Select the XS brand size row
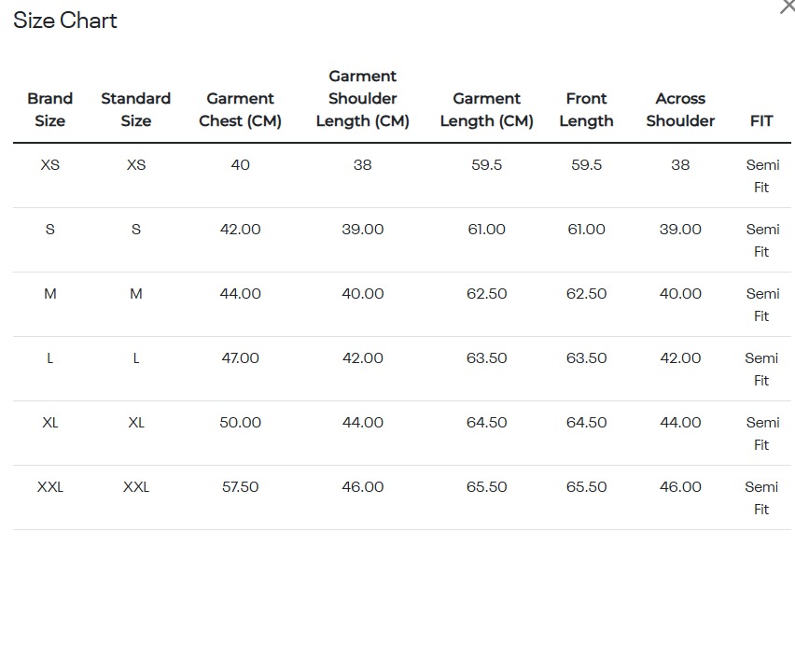Screen dimensions: 795x672 [50, 165]
